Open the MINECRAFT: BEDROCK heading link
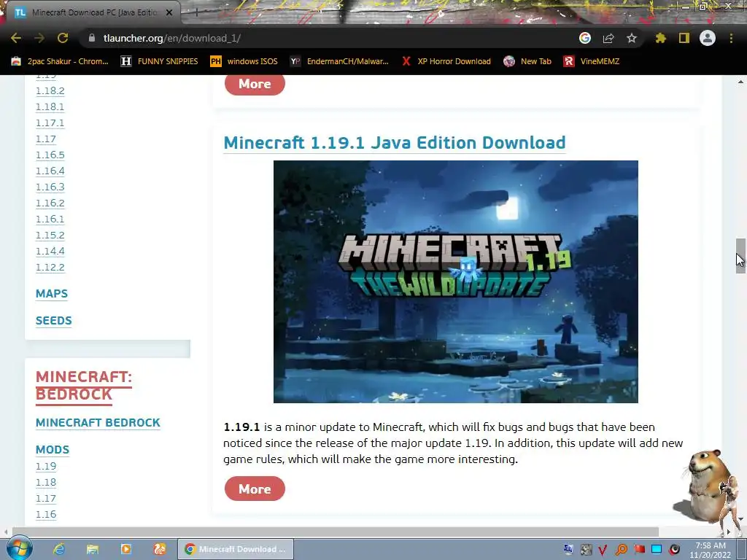 [84, 386]
